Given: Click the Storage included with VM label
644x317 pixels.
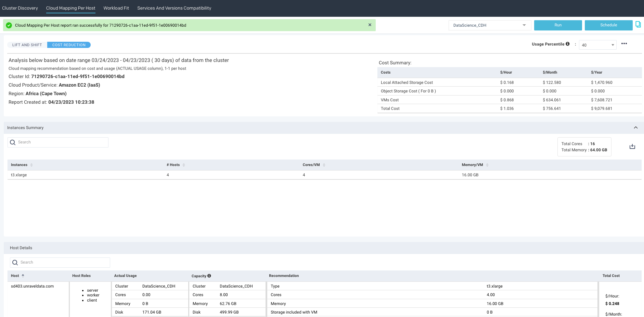Looking at the screenshot, I should click(294, 312).
